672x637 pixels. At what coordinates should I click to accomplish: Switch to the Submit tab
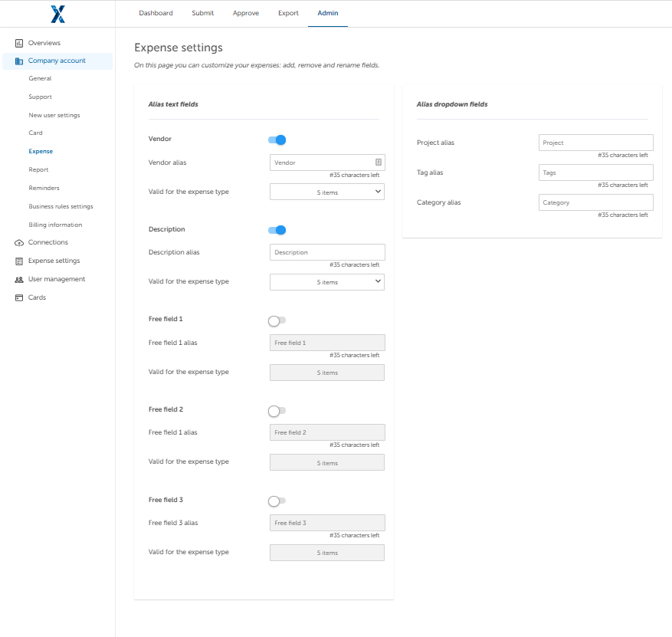[x=203, y=13]
